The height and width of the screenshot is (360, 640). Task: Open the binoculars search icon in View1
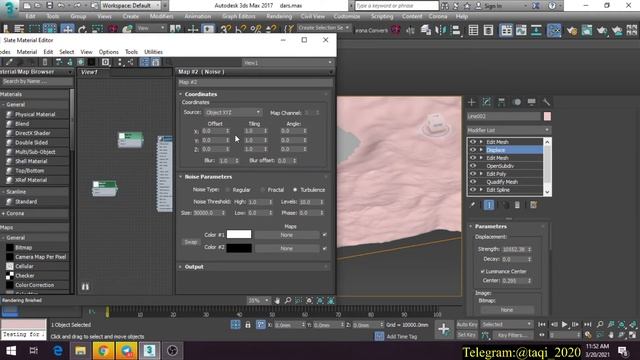point(85,287)
